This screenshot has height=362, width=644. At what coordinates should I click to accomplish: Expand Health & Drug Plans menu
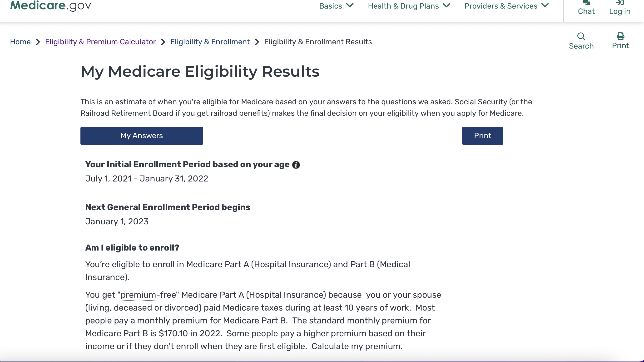[409, 6]
